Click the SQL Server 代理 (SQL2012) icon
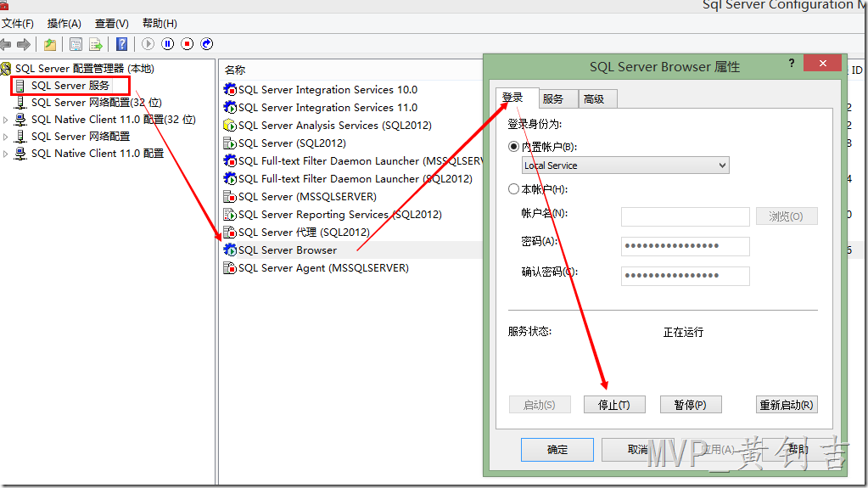This screenshot has width=868, height=488. [230, 232]
